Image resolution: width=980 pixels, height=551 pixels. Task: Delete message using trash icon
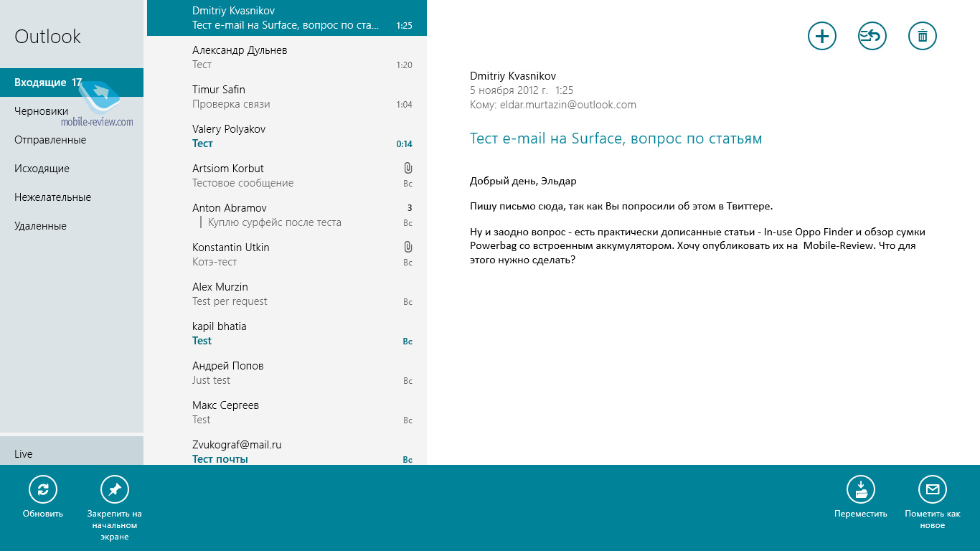(923, 36)
